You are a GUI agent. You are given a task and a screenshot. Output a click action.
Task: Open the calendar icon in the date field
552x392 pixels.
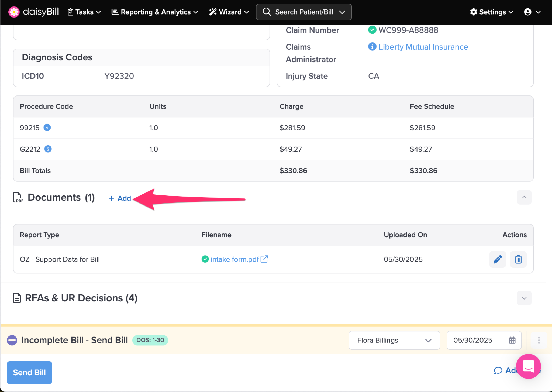coord(512,340)
